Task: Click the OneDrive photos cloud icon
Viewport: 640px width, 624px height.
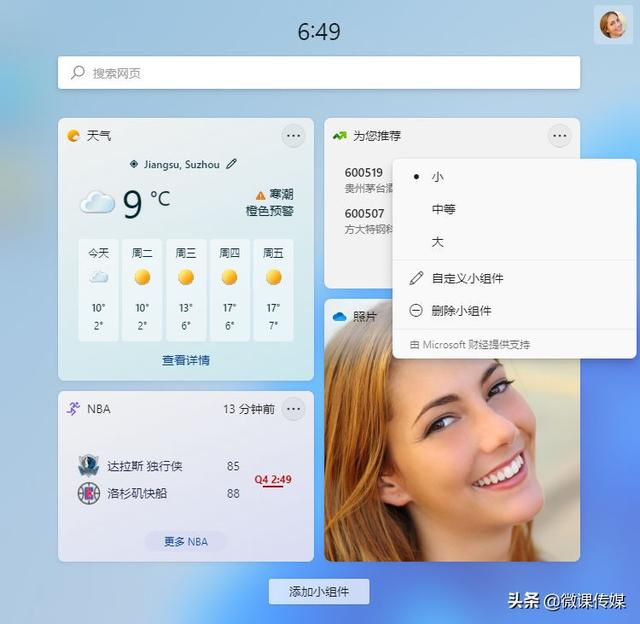Action: click(339, 316)
